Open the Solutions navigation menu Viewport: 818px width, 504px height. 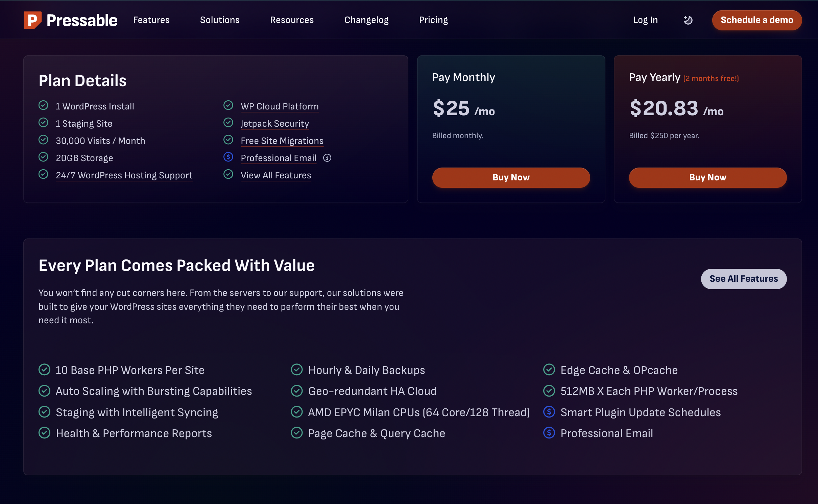click(x=220, y=20)
